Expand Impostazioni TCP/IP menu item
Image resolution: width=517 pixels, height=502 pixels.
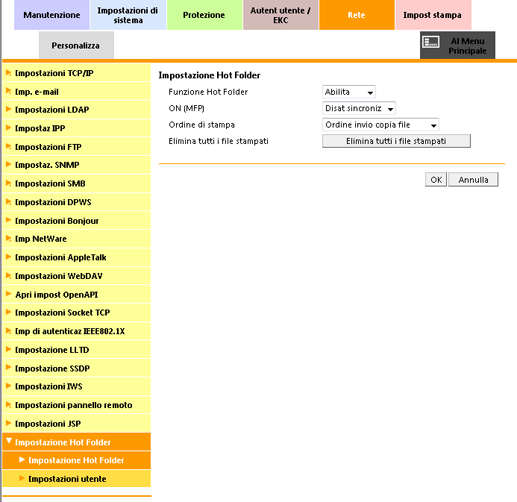(77, 73)
